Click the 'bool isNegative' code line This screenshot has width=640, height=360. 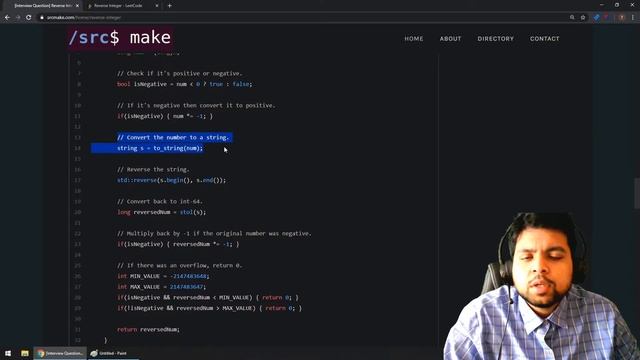point(184,84)
